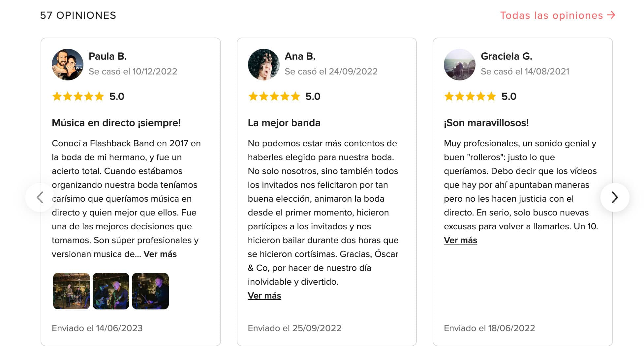Viewport: 644px width, 346px height.
Task: Click the next reviews arrow button
Action: point(615,197)
